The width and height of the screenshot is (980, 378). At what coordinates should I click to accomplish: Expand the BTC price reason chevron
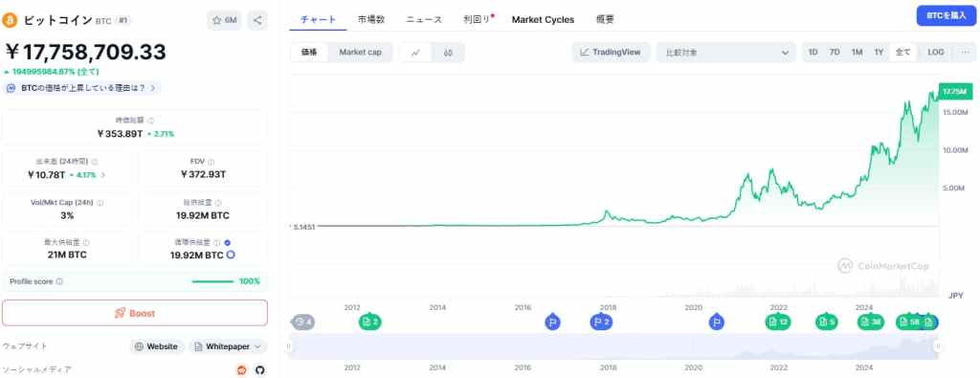tap(152, 88)
